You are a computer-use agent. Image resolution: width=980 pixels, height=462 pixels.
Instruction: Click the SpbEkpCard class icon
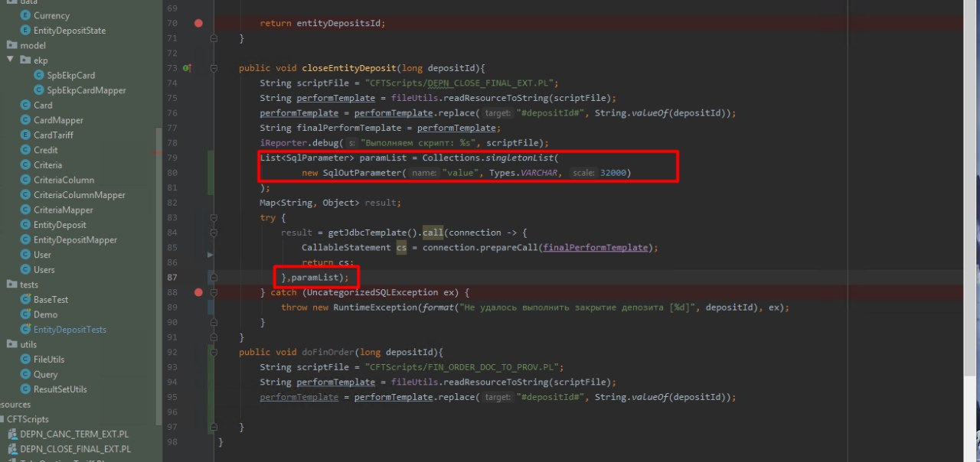pyautogui.click(x=39, y=76)
